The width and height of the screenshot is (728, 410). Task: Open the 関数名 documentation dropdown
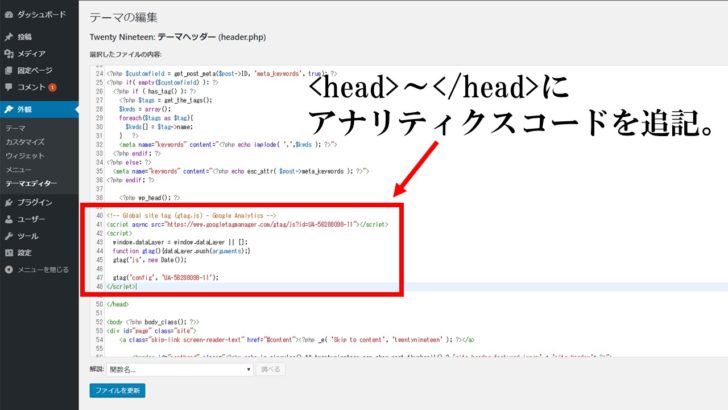(x=180, y=370)
